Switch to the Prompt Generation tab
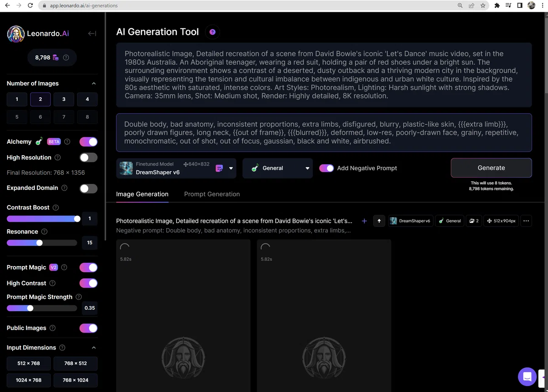The height and width of the screenshot is (392, 548). pyautogui.click(x=212, y=194)
